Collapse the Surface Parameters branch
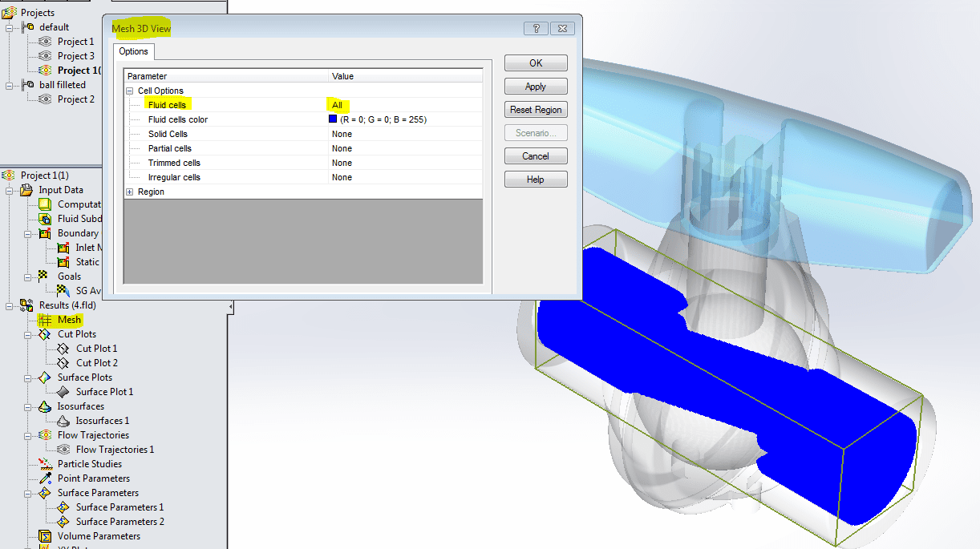The image size is (980, 549). pos(28,493)
